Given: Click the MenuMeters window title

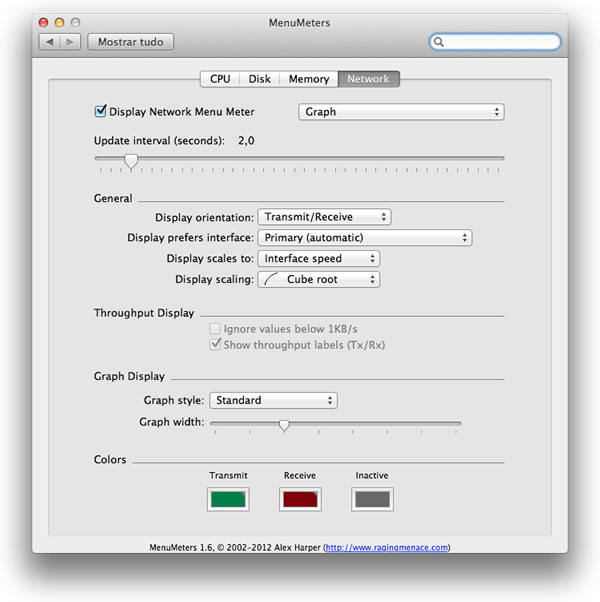Looking at the screenshot, I should pyautogui.click(x=299, y=23).
